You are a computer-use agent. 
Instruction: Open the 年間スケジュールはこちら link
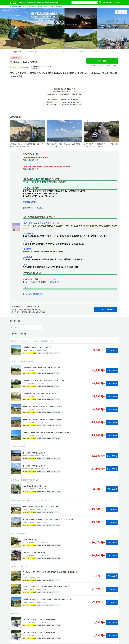33,208
